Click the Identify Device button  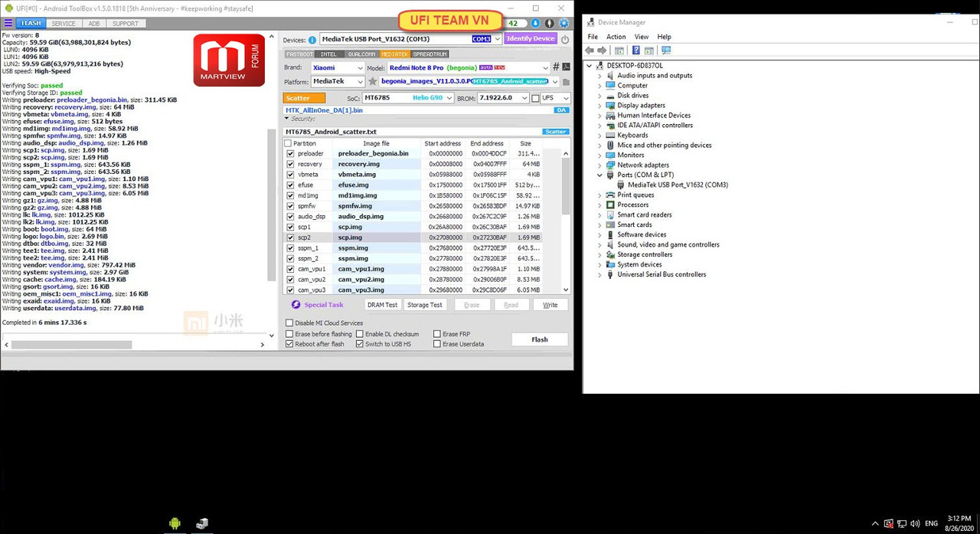click(530, 39)
